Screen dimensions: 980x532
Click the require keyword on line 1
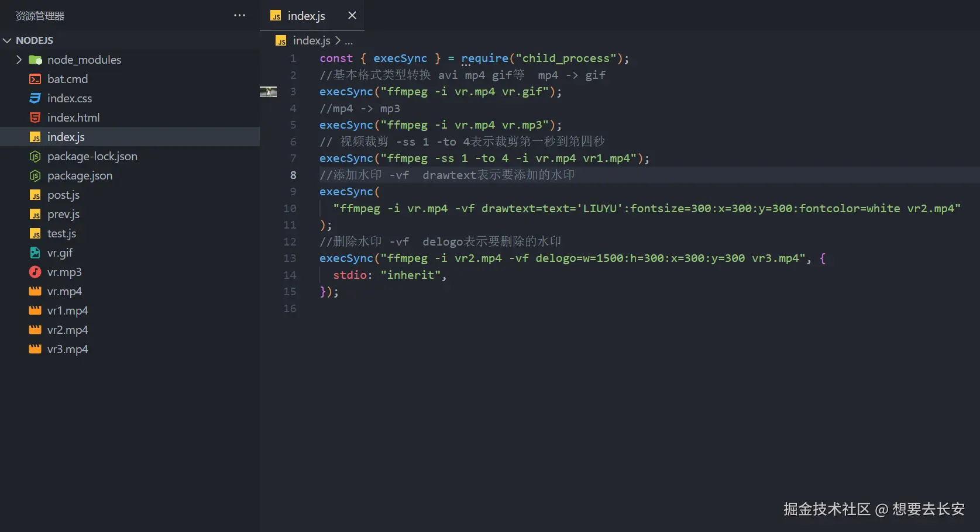tap(485, 58)
